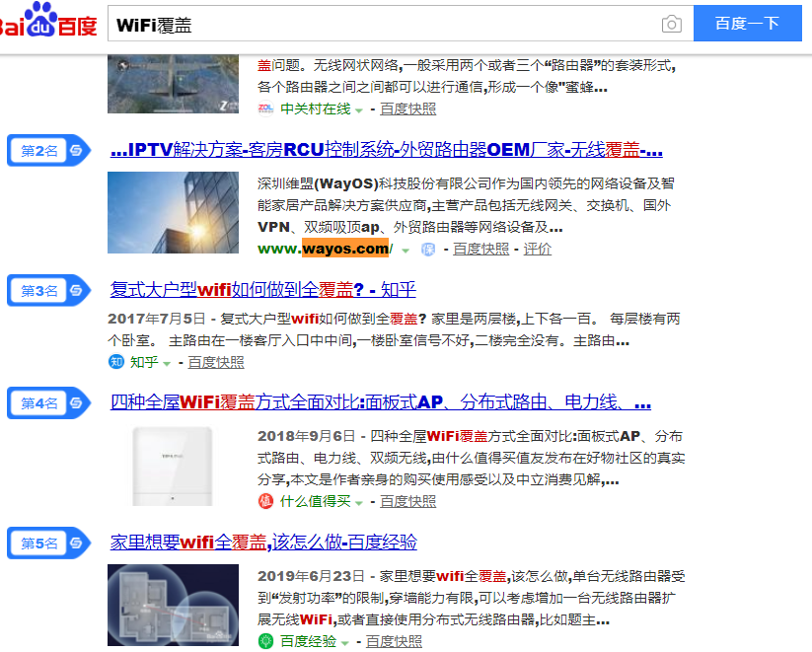The image size is (812, 652).
Task: Open the floor plan WiFi thumbnail
Action: (x=173, y=605)
